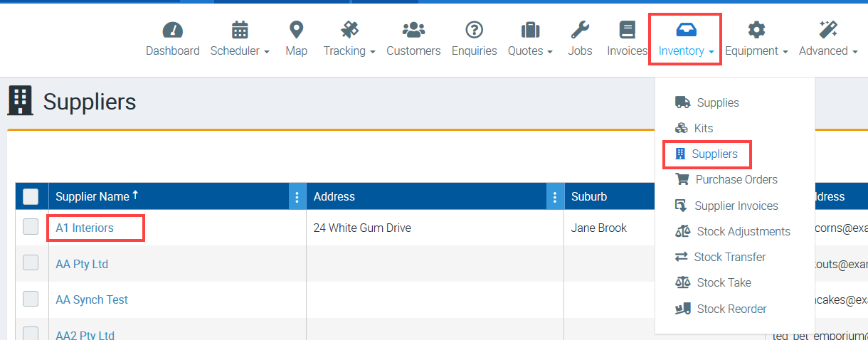Open the Invoices book icon
The height and width of the screenshot is (340, 868).
627,30
